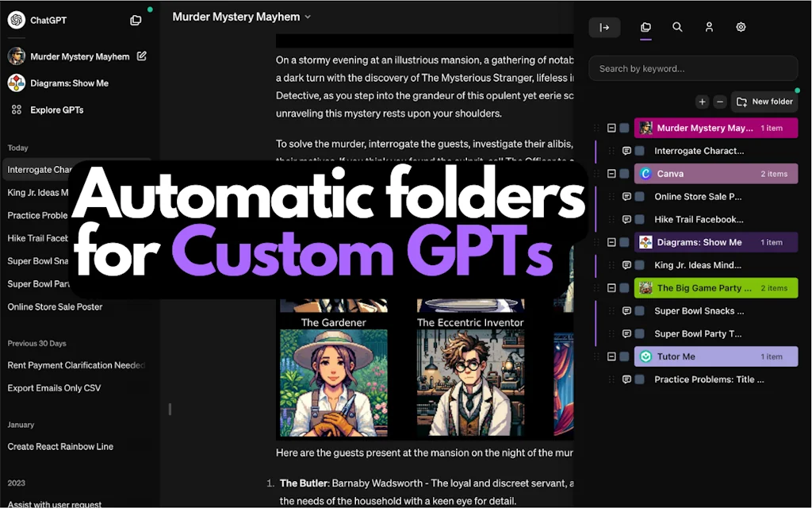
Task: Click the Search by keyword field
Action: 692,68
